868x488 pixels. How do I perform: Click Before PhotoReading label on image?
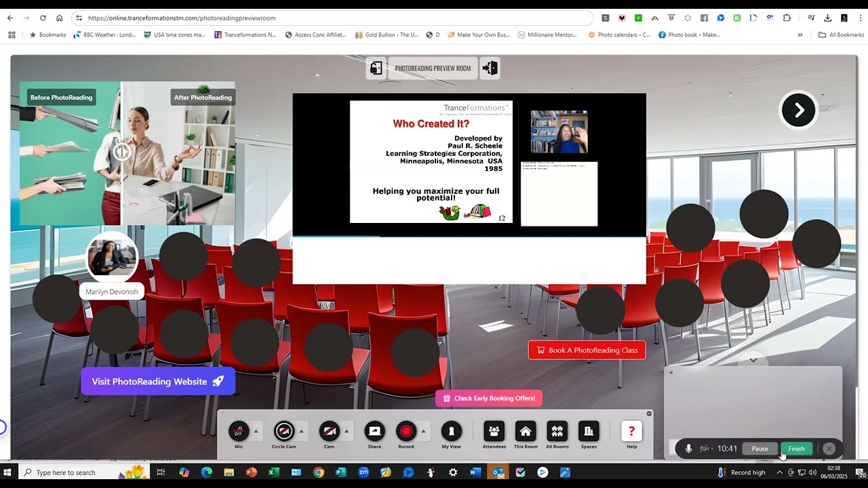coord(61,98)
